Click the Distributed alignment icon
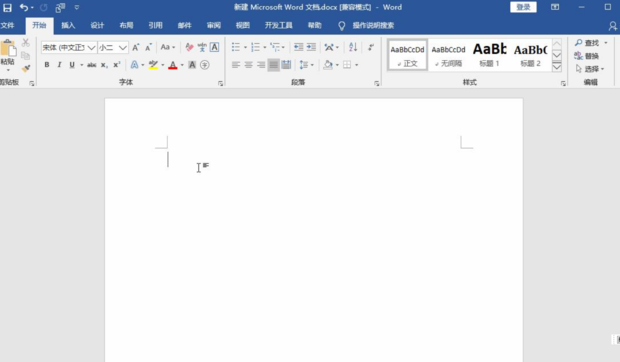620x362 pixels. tap(286, 65)
